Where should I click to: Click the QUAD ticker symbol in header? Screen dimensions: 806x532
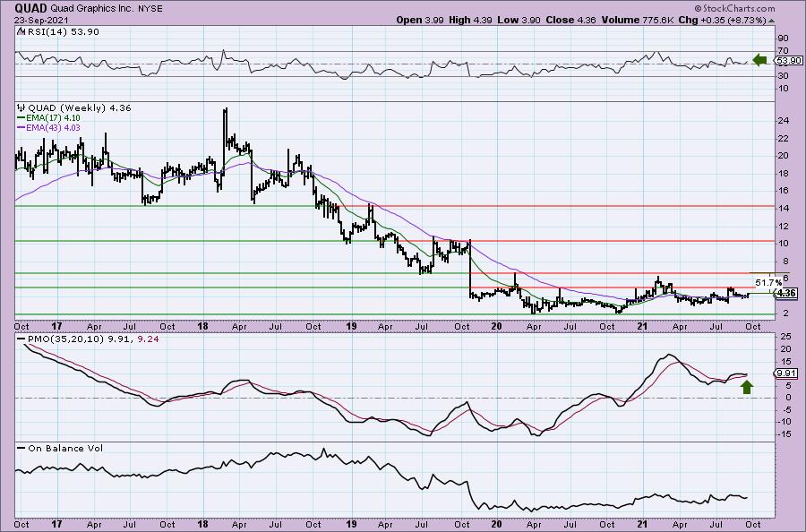[30, 8]
